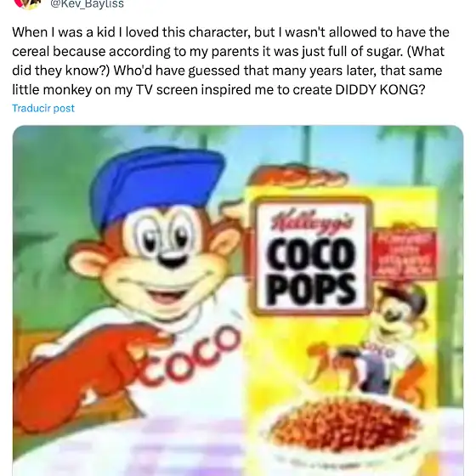Click the COCO POPS box label
Image resolution: width=476 pixels, height=476 pixels.
[311, 273]
